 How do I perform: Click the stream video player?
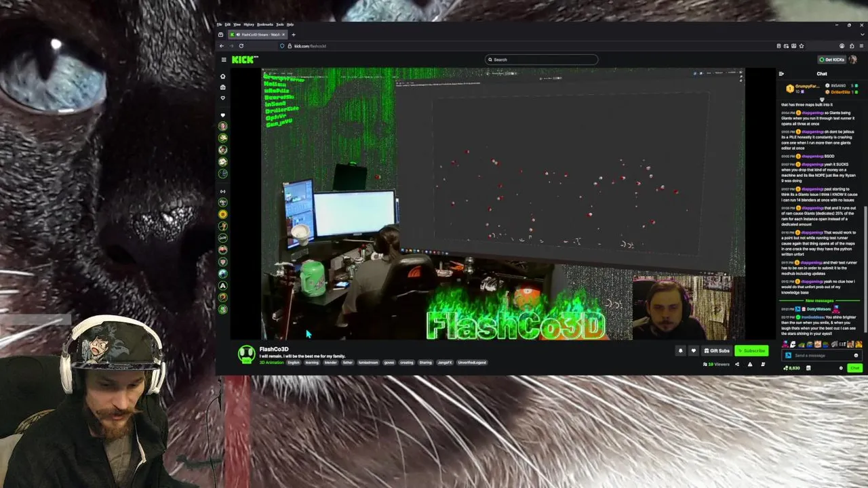click(x=503, y=204)
